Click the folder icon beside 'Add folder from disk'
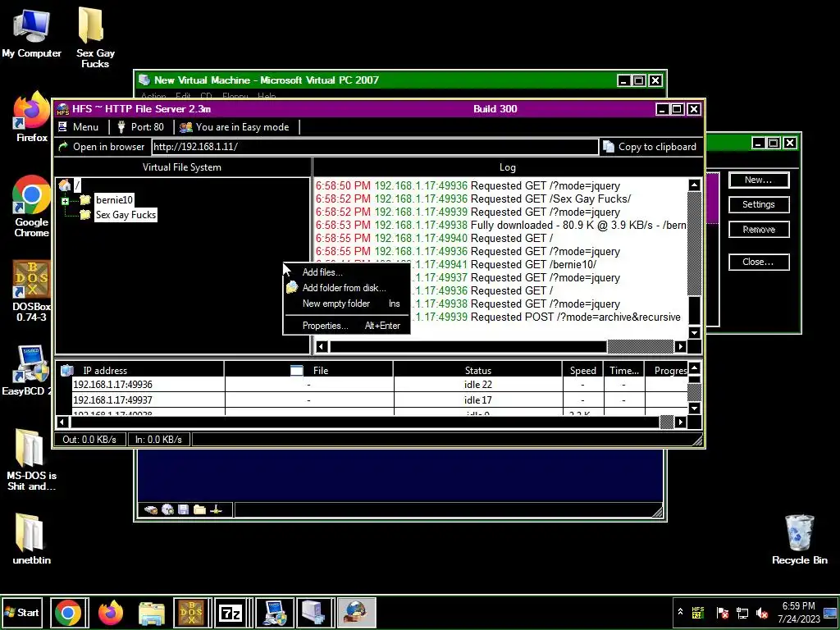Image resolution: width=840 pixels, height=630 pixels. 291,288
